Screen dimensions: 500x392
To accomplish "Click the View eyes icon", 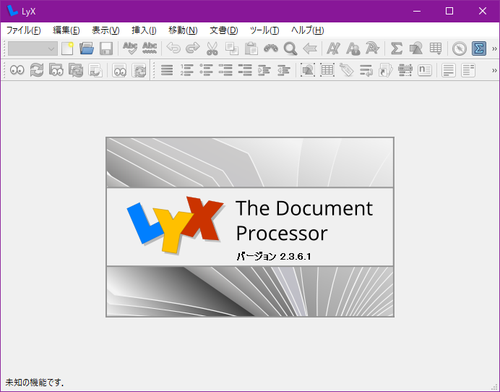I will coord(17,70).
